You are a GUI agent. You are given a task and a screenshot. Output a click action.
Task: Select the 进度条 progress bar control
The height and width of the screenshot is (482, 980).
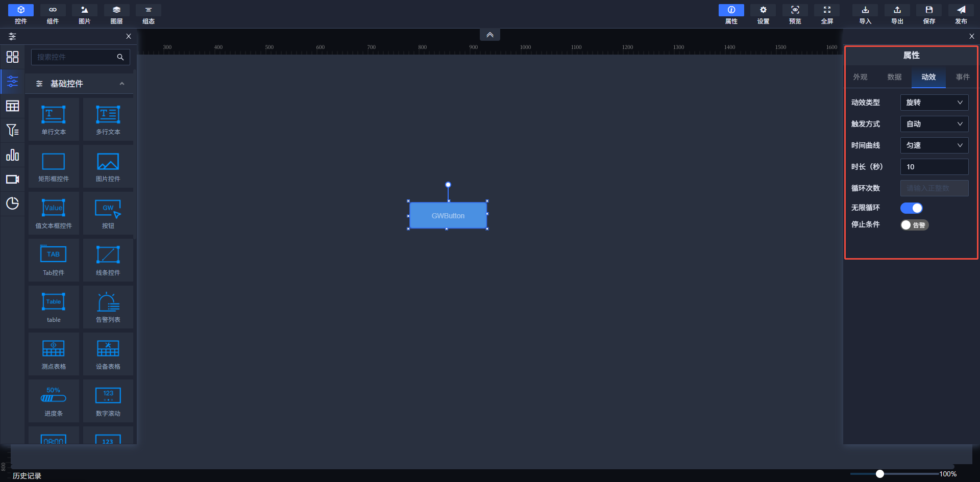tap(54, 401)
